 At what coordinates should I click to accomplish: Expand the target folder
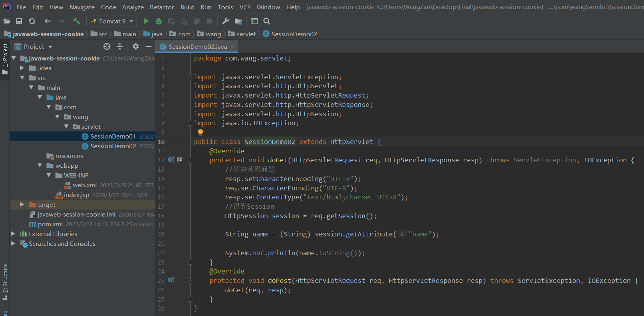tap(22, 204)
